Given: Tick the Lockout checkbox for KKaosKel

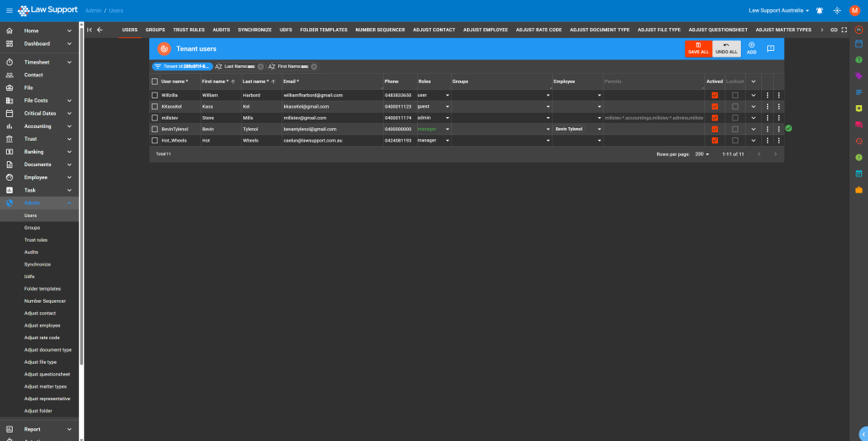Looking at the screenshot, I should tap(735, 107).
